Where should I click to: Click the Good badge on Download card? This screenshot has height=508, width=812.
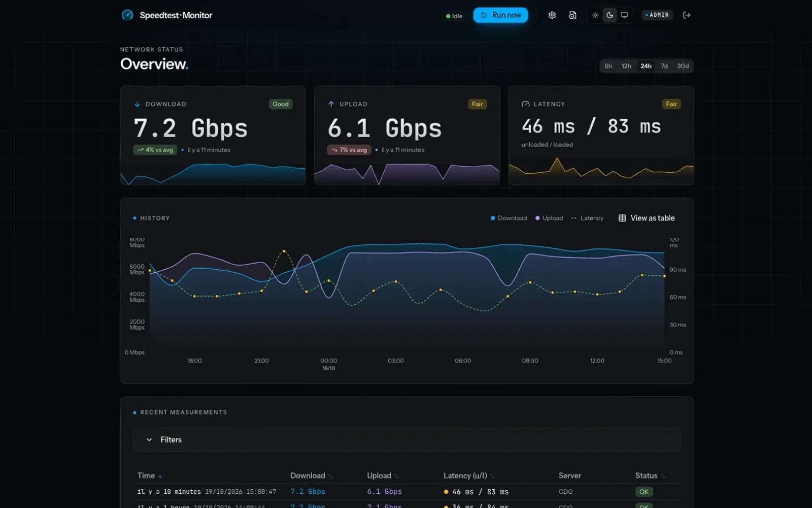pos(281,104)
